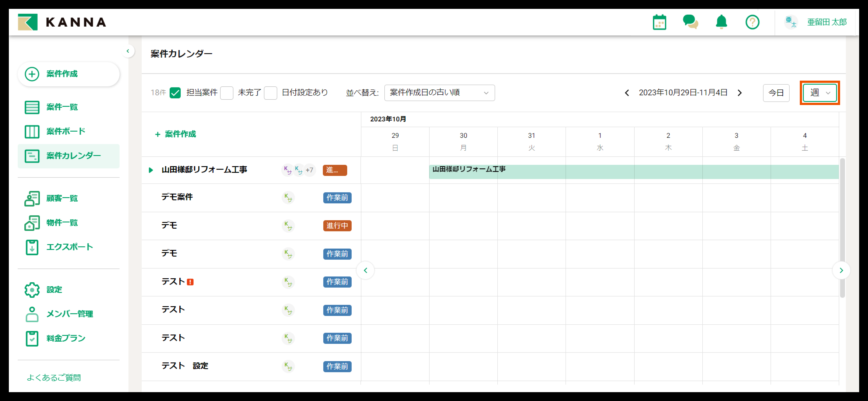Image resolution: width=868 pixels, height=401 pixels.
Task: Open 設定 in the sidebar
Action: pyautogui.click(x=69, y=290)
